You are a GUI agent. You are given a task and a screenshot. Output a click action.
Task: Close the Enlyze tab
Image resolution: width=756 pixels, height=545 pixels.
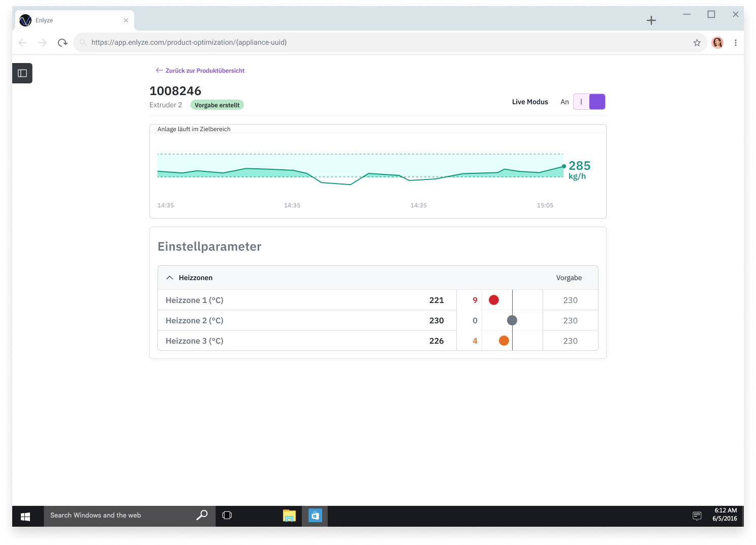click(x=126, y=20)
